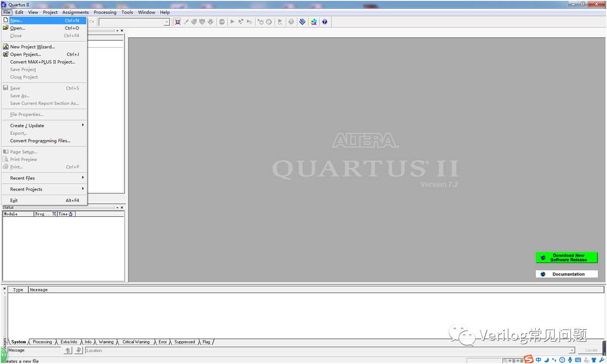Viewport: 607px width, 364px height.
Task: Choose Convert Programming Files...
Action: [44, 141]
